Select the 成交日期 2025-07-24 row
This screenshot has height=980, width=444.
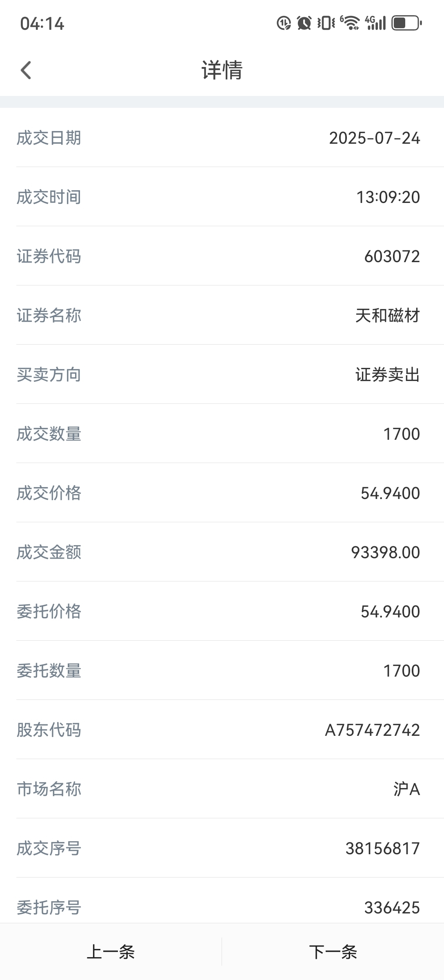pyautogui.click(x=222, y=138)
